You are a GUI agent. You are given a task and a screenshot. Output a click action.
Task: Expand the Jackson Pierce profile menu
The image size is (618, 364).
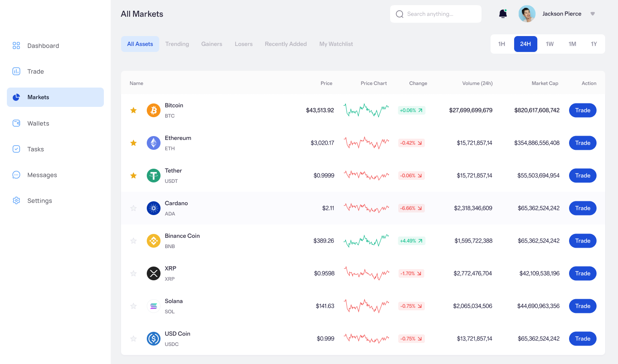tap(593, 14)
